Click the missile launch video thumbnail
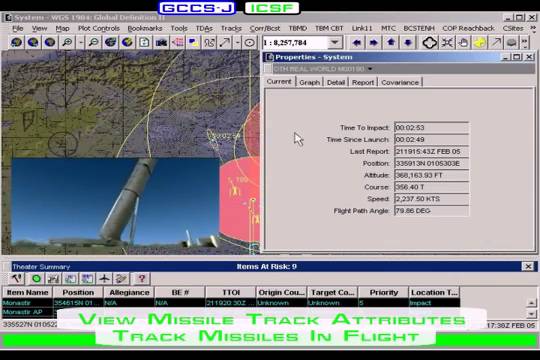540x360 pixels. click(115, 202)
